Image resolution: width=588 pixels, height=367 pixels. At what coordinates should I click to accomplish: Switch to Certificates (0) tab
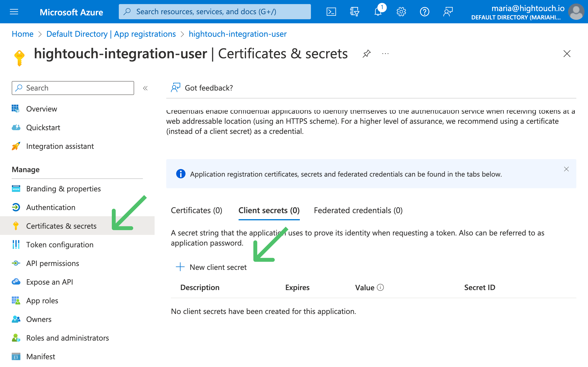click(x=196, y=210)
